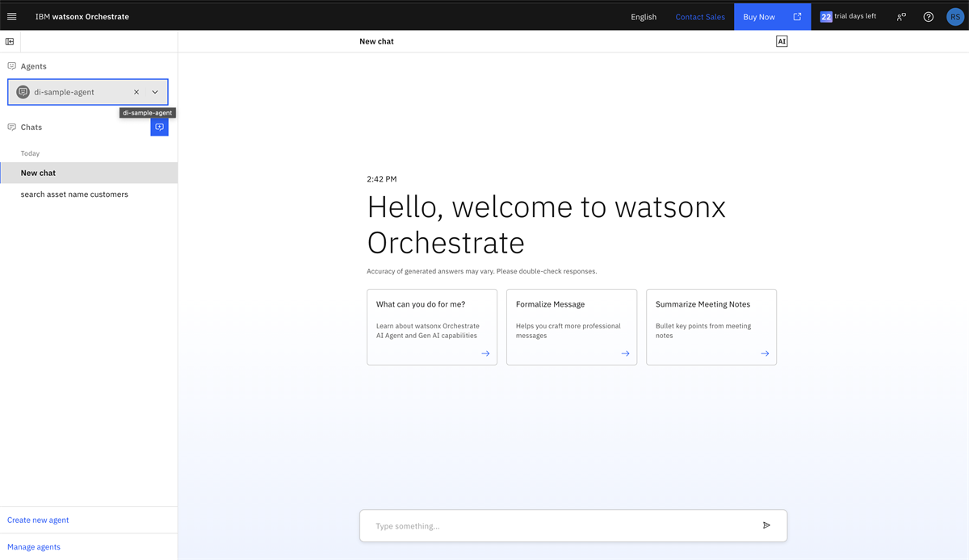Open the hamburger navigation menu
Screen dimensions: 969x560
[x=11, y=16]
